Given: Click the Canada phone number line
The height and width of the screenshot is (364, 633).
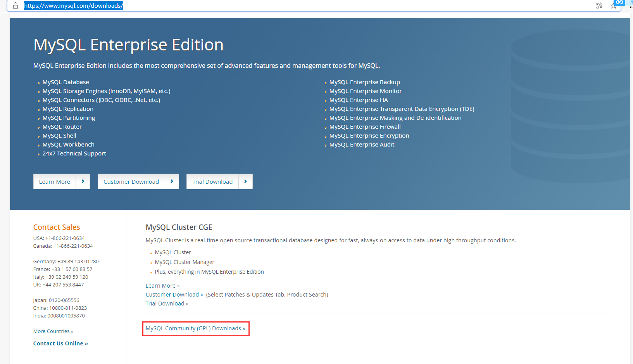Looking at the screenshot, I should pyautogui.click(x=63, y=246).
